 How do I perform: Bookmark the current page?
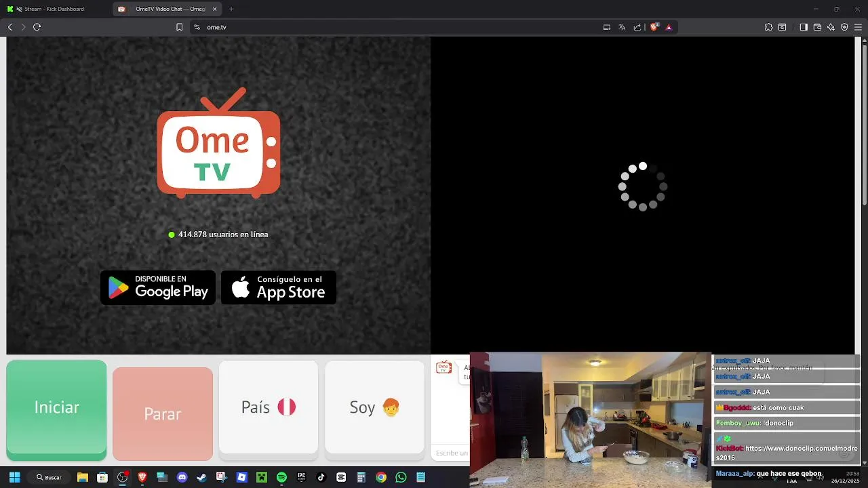179,27
